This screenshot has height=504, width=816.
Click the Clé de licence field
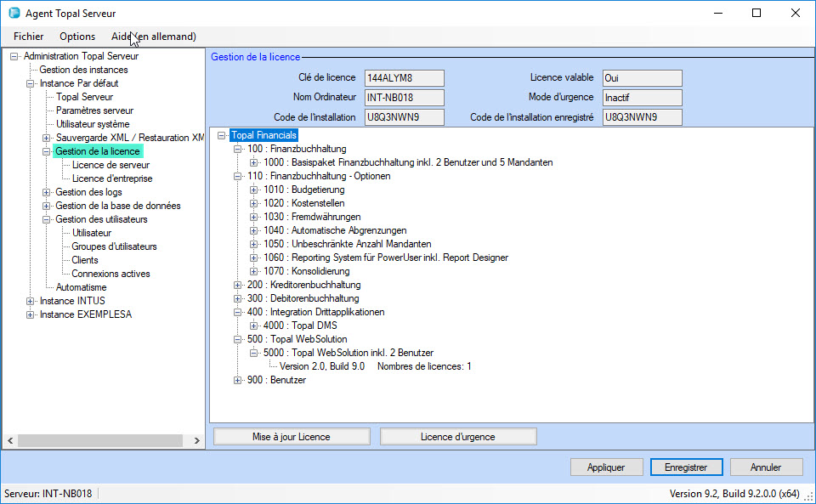pyautogui.click(x=404, y=78)
